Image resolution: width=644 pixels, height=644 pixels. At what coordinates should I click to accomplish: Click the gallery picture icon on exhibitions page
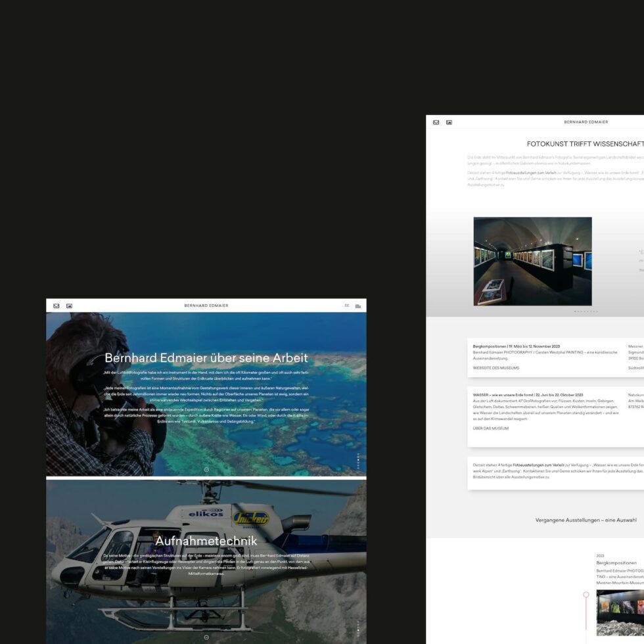pos(449,122)
